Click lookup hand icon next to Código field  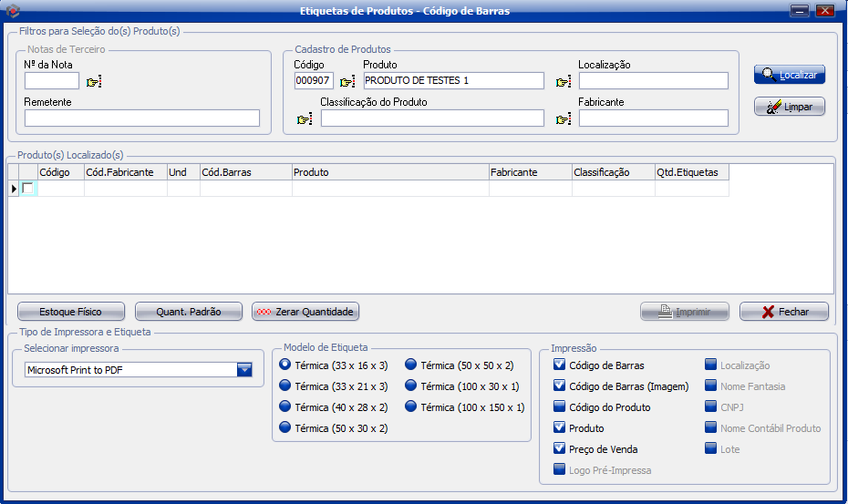347,82
